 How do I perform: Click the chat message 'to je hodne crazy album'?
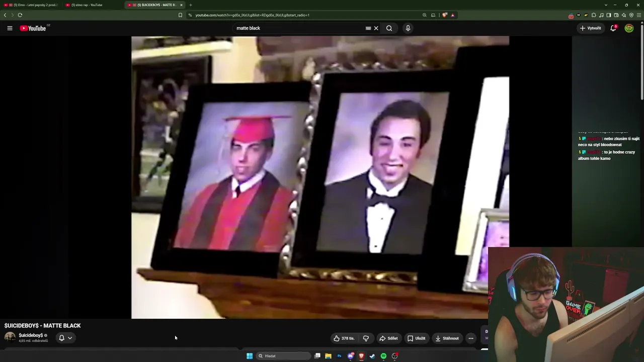pyautogui.click(x=606, y=155)
